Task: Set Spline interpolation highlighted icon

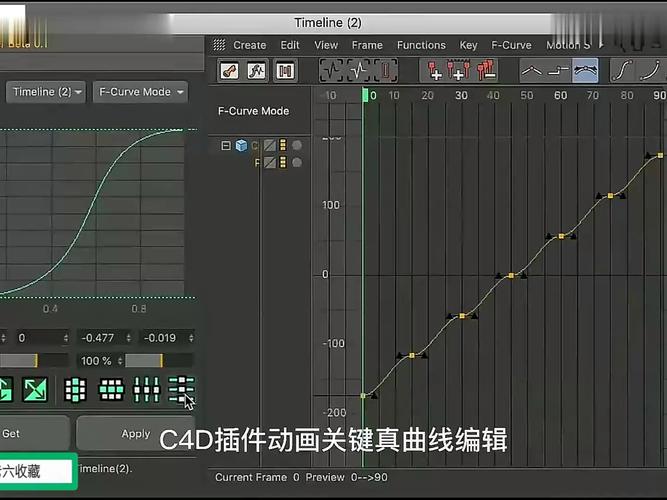Action: 585,71
